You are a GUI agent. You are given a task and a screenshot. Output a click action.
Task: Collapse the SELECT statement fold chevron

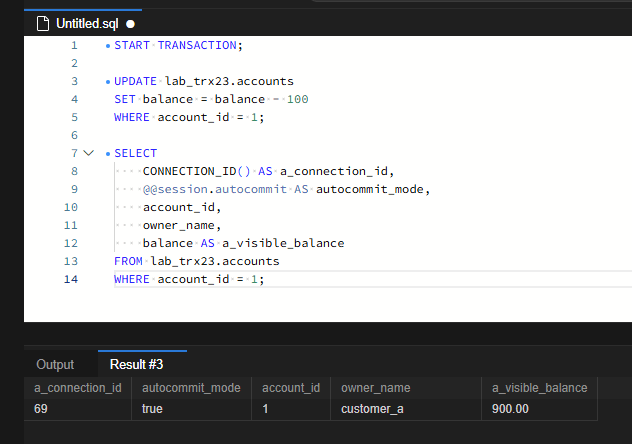coord(88,153)
